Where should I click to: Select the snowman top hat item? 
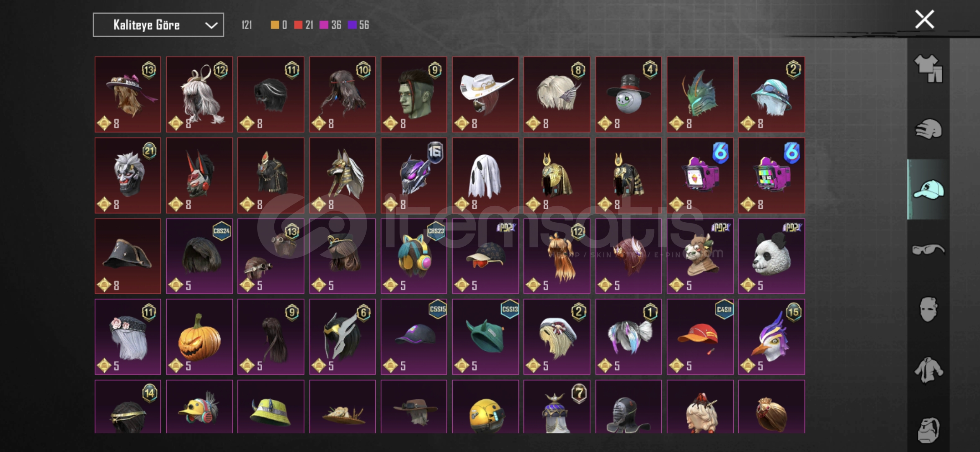628,95
